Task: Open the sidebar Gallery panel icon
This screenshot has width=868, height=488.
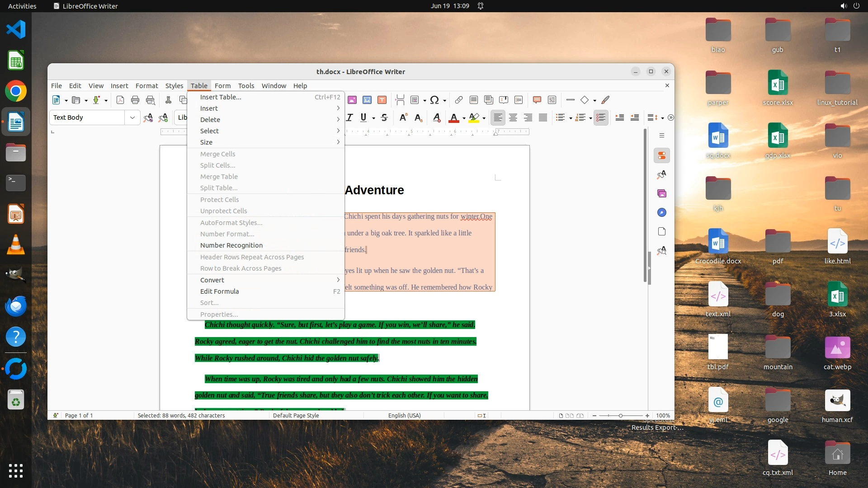Action: (x=662, y=193)
